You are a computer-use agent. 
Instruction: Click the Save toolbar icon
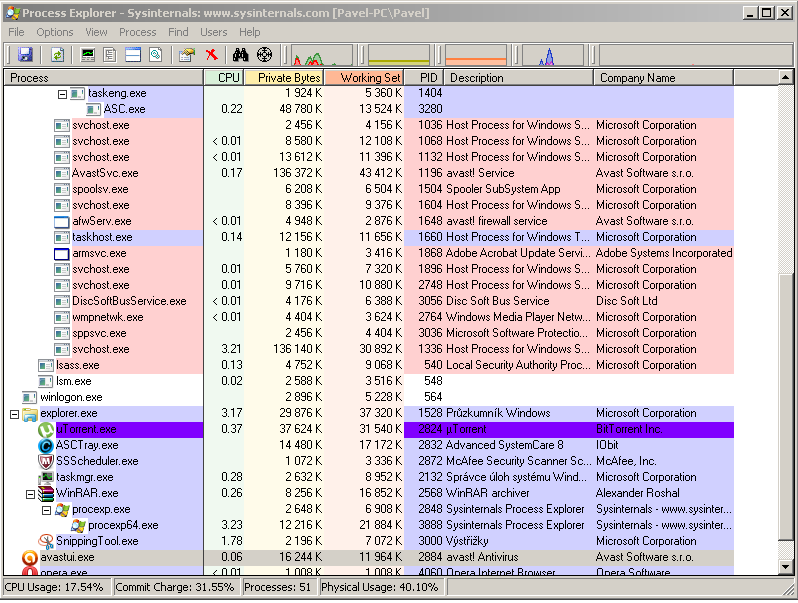coord(25,54)
